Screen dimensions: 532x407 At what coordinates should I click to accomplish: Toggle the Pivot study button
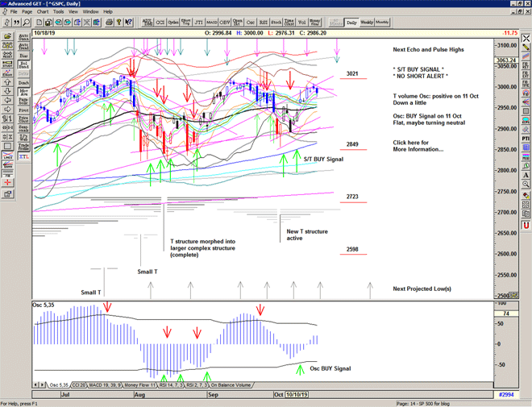pos(23,110)
